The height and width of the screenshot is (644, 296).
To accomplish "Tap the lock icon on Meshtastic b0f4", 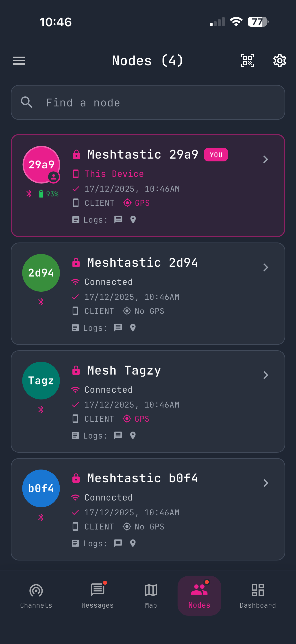I will (x=75, y=478).
